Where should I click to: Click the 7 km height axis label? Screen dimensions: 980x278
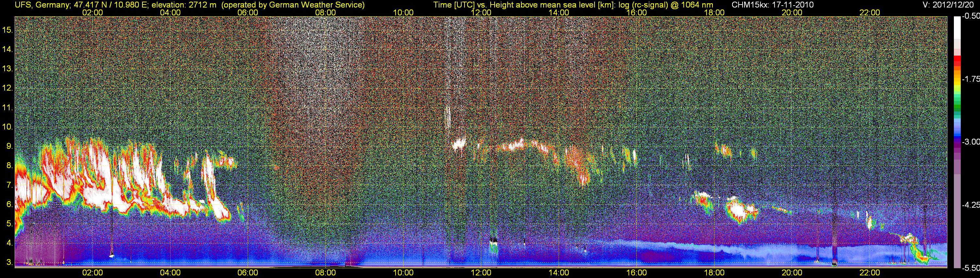[x=9, y=185]
